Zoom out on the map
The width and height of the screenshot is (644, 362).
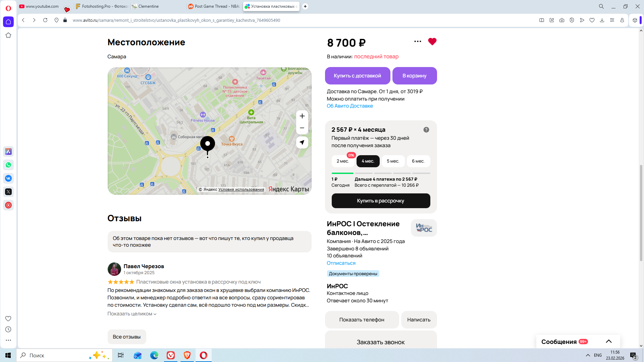(302, 128)
